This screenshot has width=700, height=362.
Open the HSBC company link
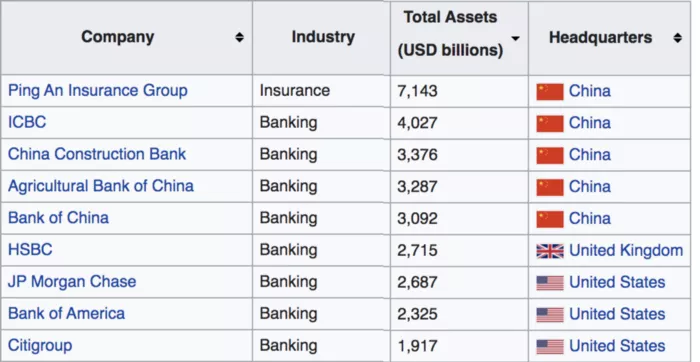pos(30,250)
